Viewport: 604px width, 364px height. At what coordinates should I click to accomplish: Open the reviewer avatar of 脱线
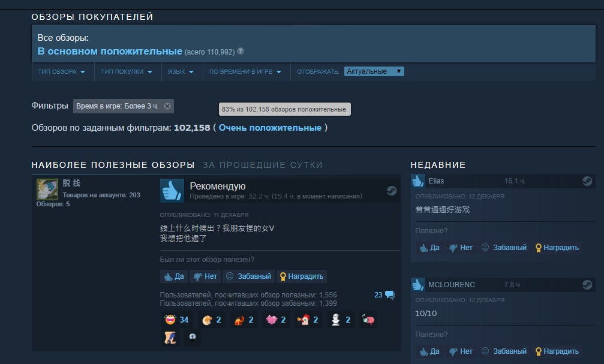[x=47, y=189]
